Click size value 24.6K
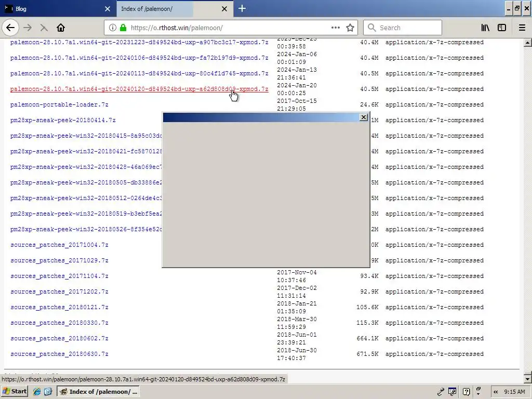 [x=369, y=105]
